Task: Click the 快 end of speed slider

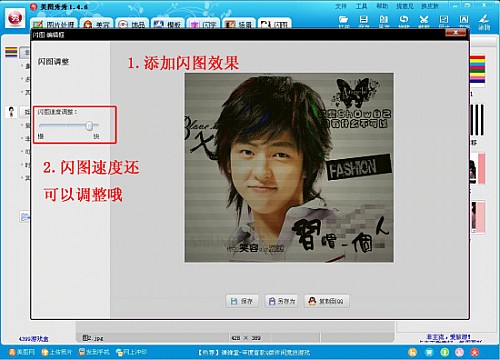Action: click(x=96, y=136)
